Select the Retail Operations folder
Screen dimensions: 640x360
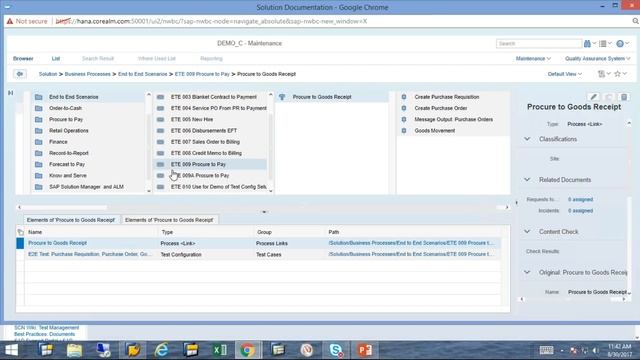click(x=69, y=131)
